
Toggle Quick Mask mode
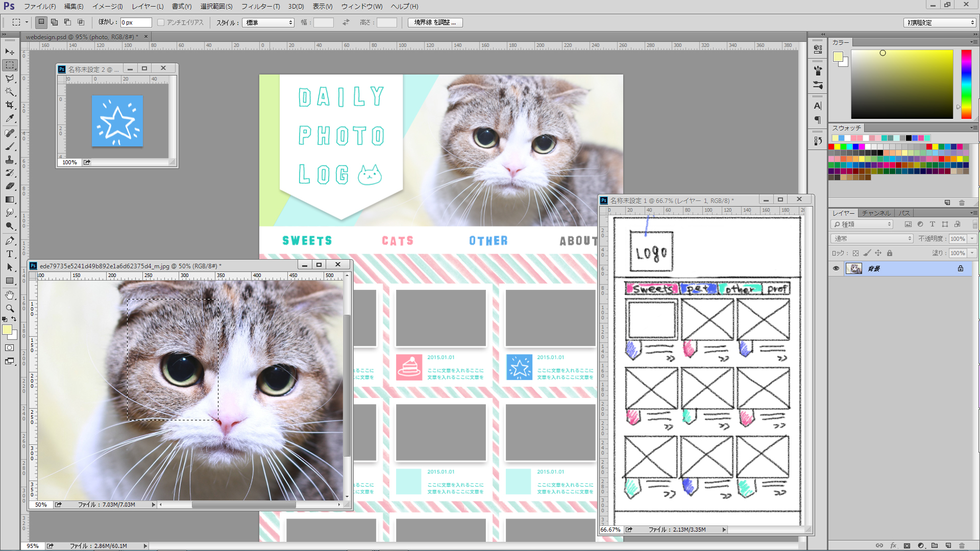pos(10,347)
